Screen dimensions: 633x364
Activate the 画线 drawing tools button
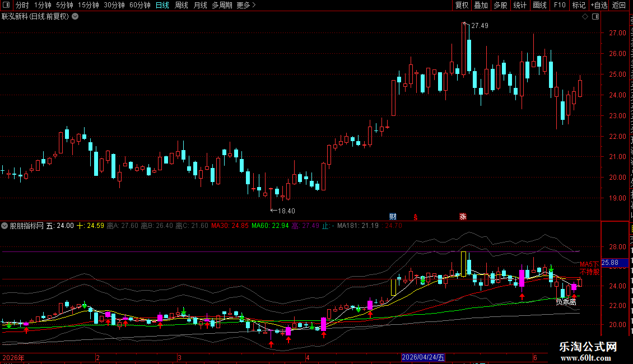point(539,5)
